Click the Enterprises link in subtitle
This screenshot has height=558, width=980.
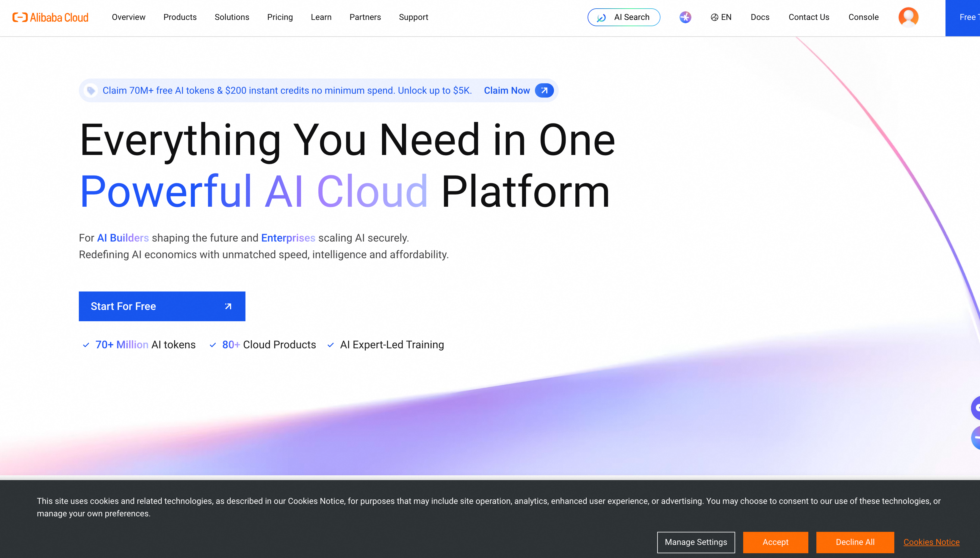pyautogui.click(x=288, y=238)
